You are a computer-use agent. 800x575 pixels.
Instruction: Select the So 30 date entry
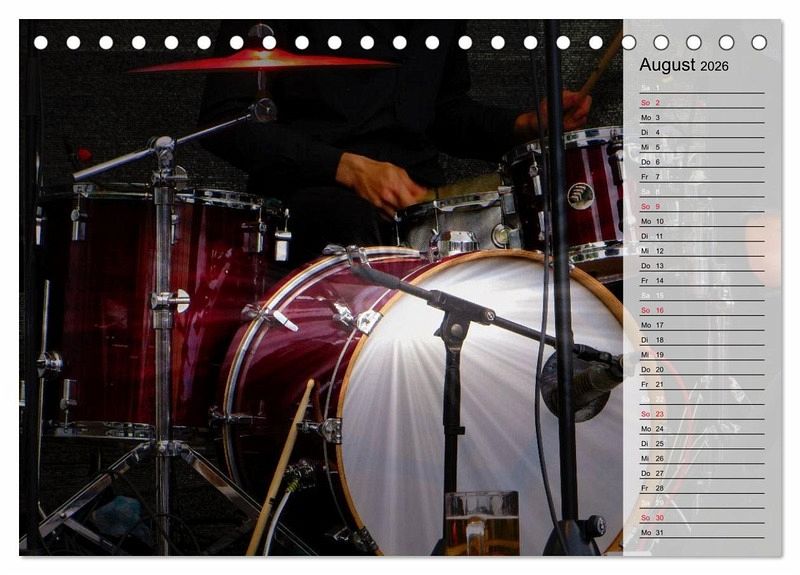tap(700, 517)
